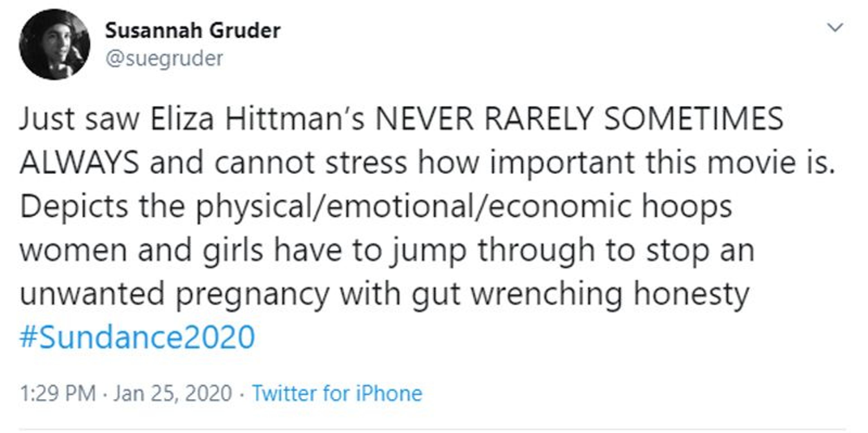Click the words "Eliza Hittman's" in the tweet

[257, 119]
